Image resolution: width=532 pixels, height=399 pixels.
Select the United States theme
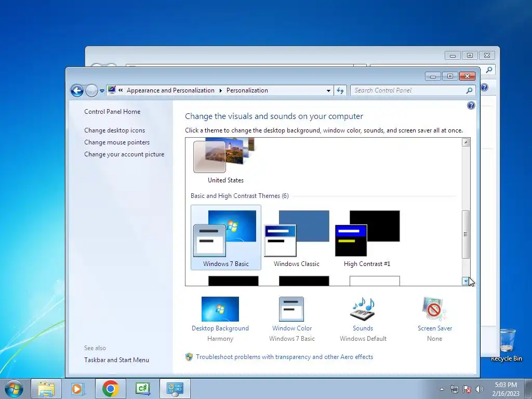tap(225, 161)
